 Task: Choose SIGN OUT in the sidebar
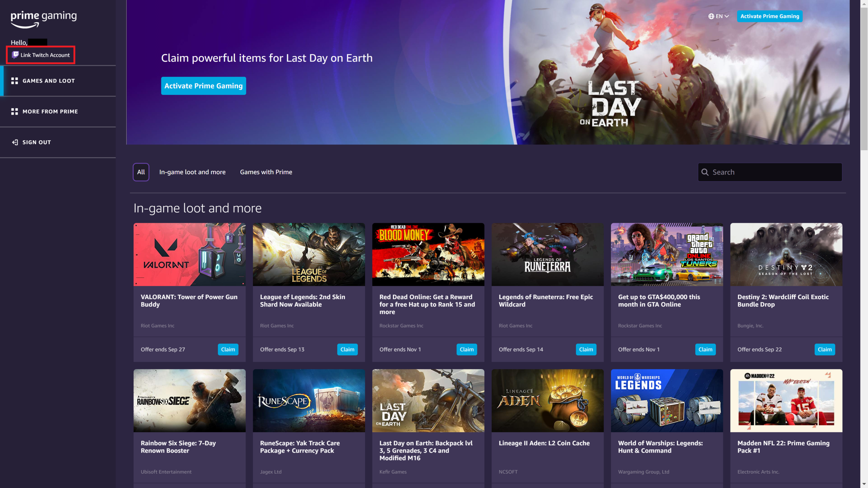58,142
